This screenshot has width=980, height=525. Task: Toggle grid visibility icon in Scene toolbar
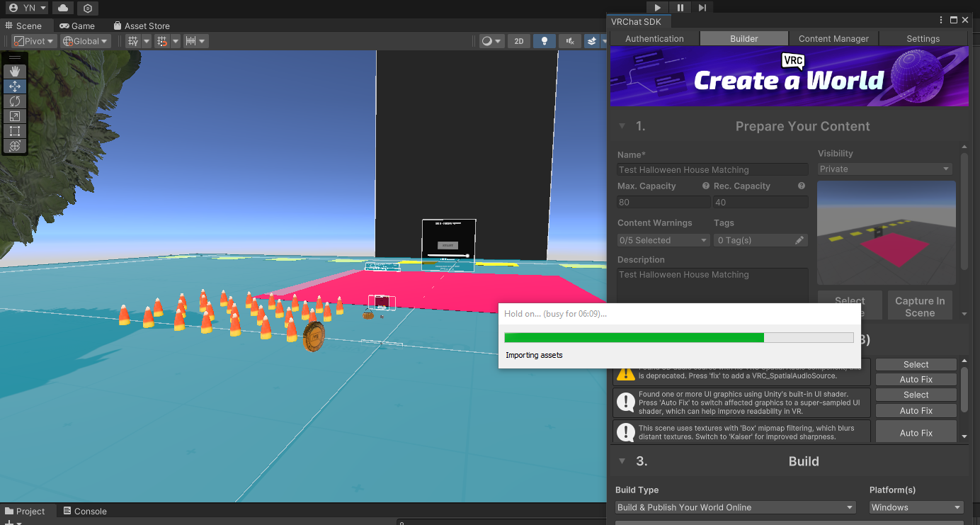[x=133, y=41]
